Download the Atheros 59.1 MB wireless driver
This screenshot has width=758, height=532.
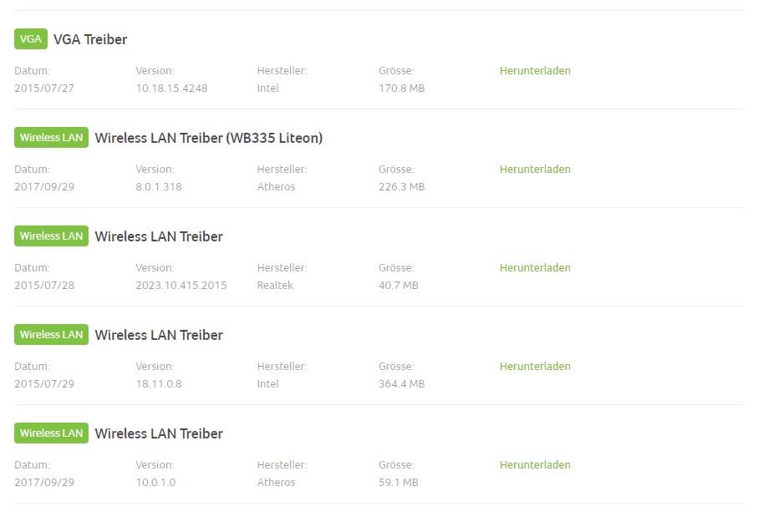click(535, 465)
